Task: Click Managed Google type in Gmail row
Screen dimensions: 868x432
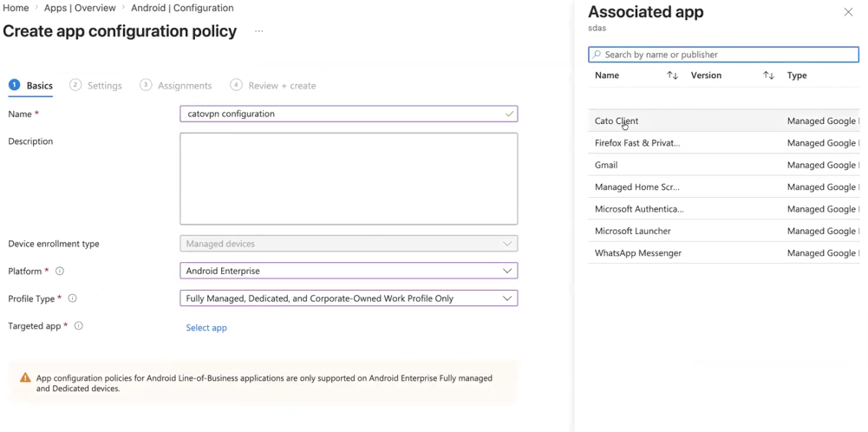Action: (x=823, y=165)
